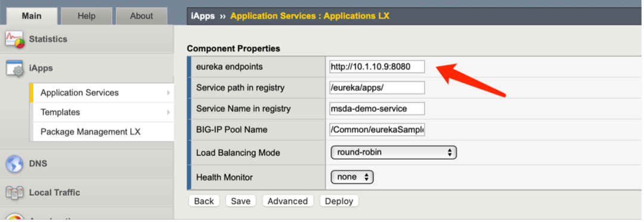Click the iApps gear window icon
This screenshot has height=222, width=644.
[15, 68]
